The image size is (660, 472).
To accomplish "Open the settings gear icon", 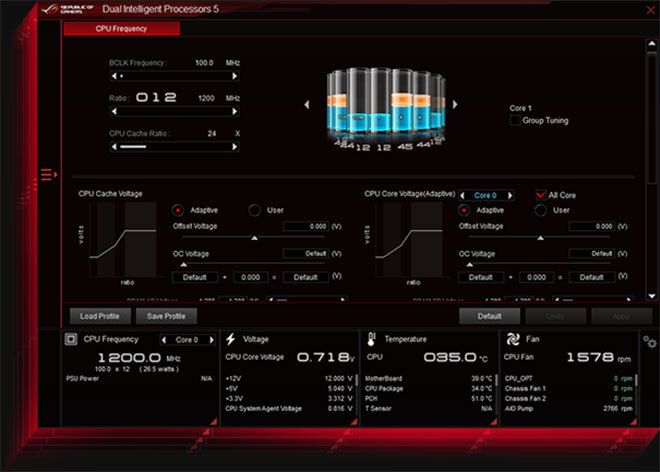I will point(650,342).
